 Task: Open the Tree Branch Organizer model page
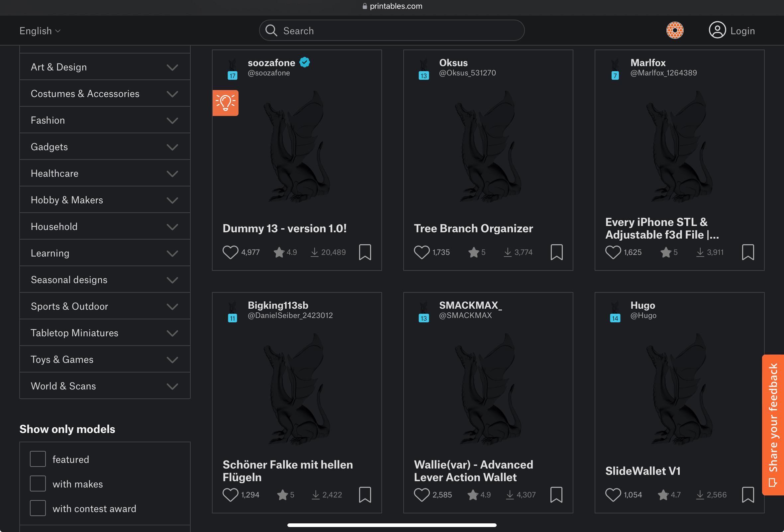click(473, 228)
